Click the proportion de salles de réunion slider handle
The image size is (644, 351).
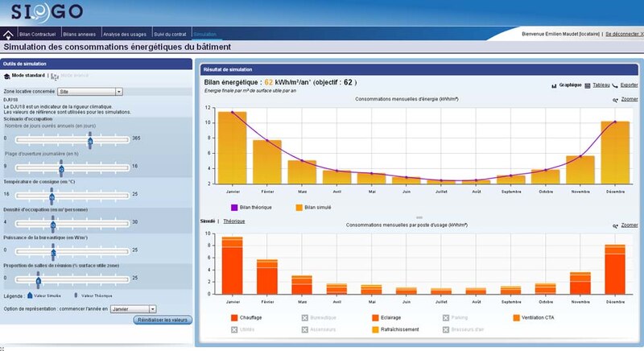pyautogui.click(x=38, y=280)
